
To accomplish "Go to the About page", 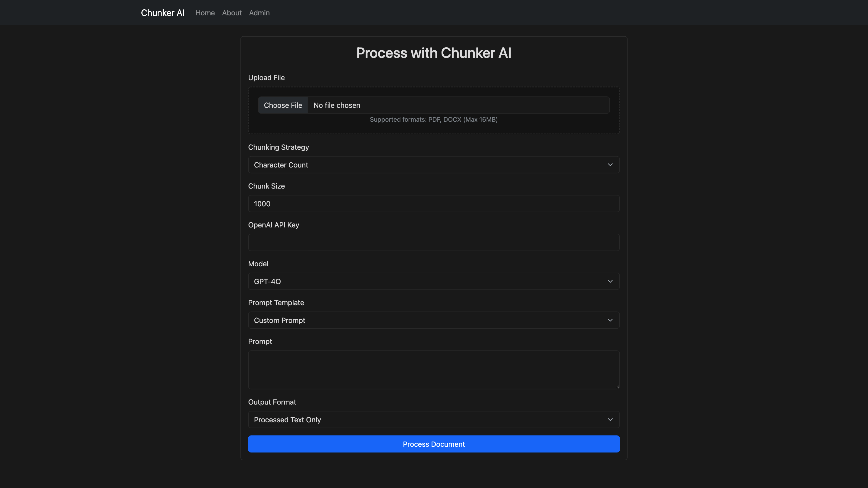I will pyautogui.click(x=231, y=13).
